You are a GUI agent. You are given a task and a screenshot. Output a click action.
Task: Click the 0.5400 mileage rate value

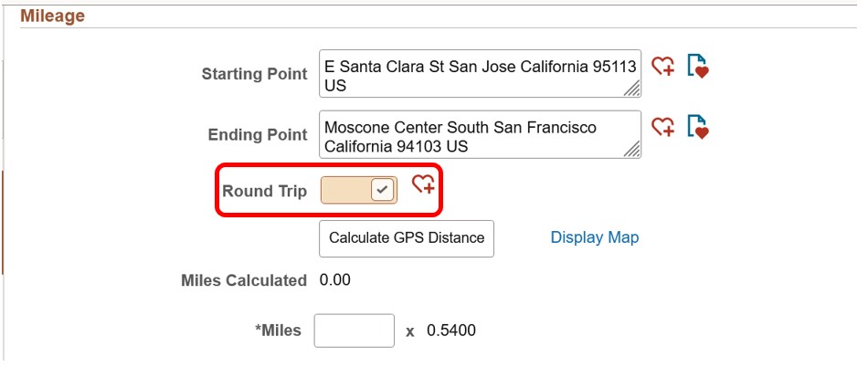[451, 331]
